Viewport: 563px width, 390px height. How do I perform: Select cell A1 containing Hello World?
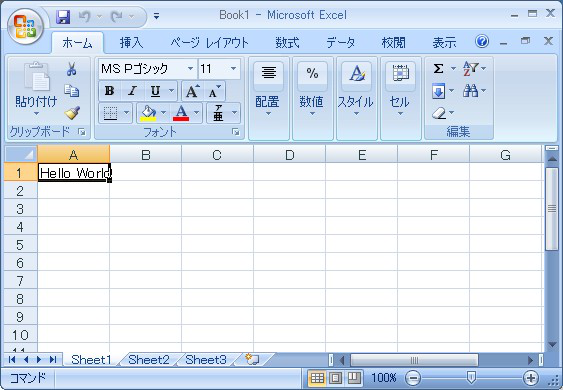click(x=74, y=173)
